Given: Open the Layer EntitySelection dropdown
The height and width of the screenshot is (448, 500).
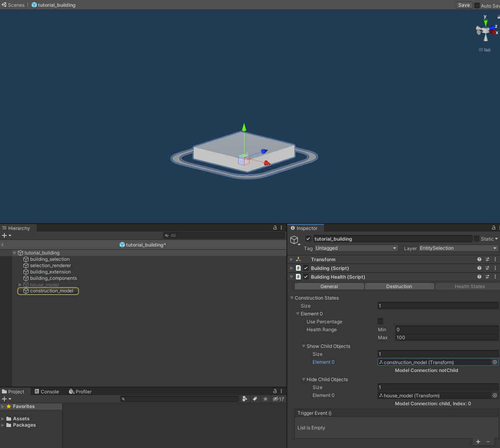Looking at the screenshot, I should point(458,249).
